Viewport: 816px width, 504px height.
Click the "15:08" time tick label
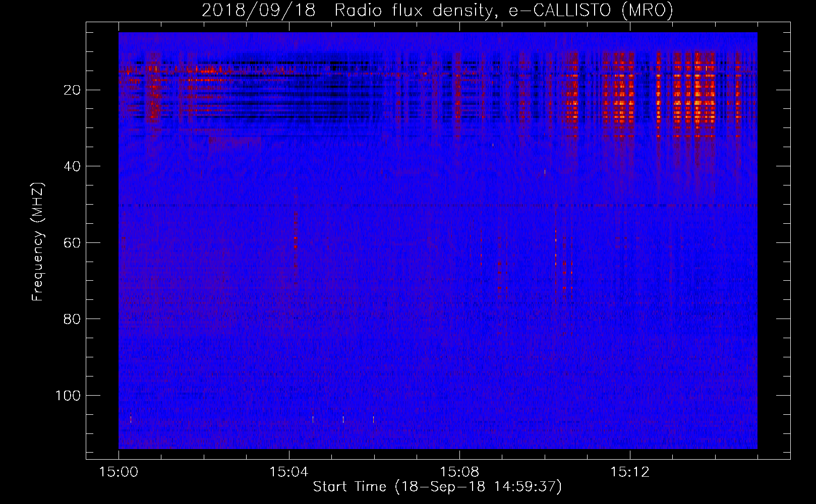tap(459, 472)
